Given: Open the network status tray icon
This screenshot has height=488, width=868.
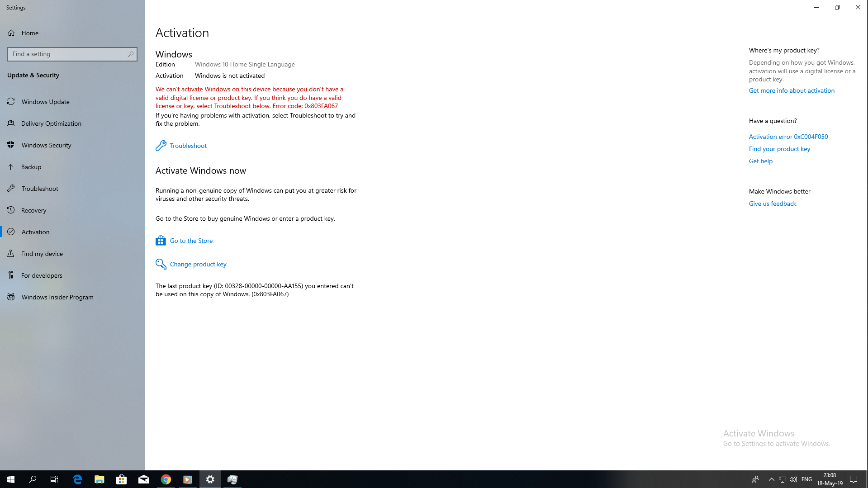Looking at the screenshot, I should click(x=783, y=479).
